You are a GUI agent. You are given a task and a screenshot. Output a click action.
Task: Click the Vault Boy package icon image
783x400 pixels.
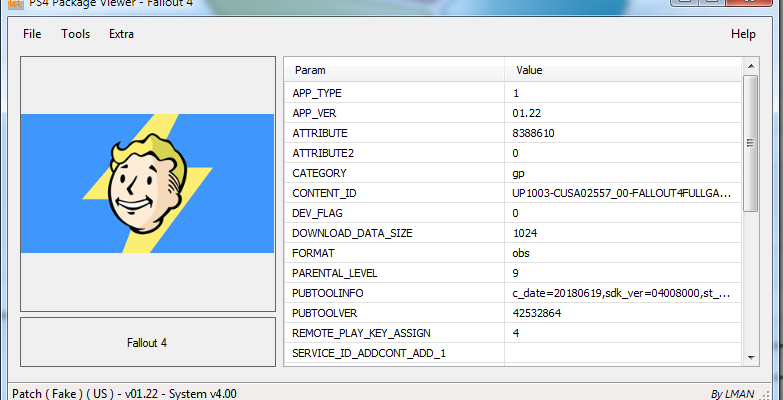147,183
